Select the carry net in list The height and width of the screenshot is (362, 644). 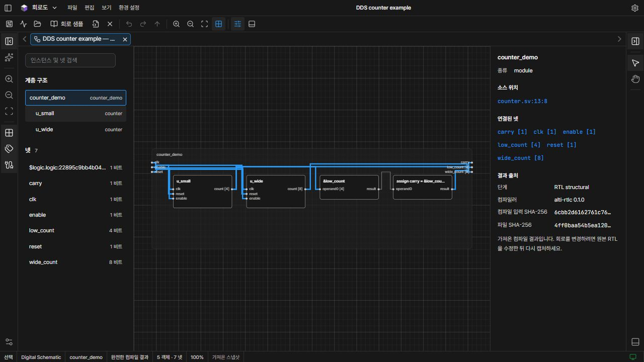[x=75, y=184]
